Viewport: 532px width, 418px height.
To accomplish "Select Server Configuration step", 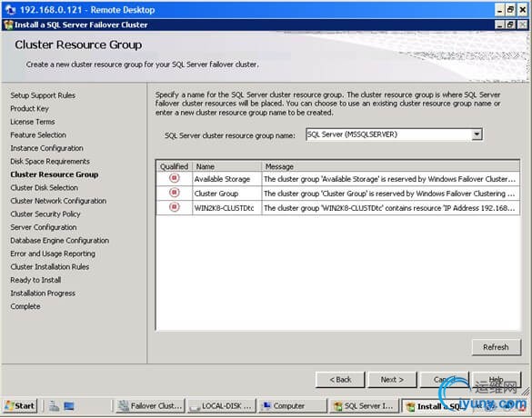I will [44, 227].
